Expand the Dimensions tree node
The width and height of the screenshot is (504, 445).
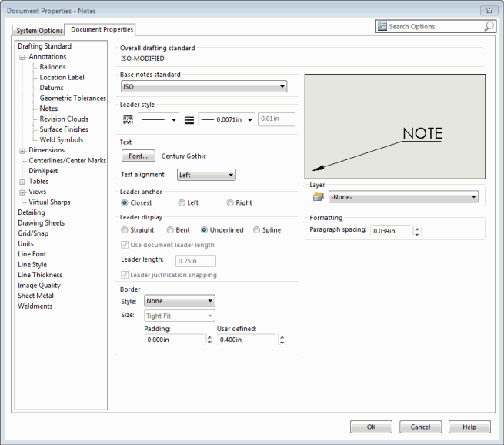[22, 151]
